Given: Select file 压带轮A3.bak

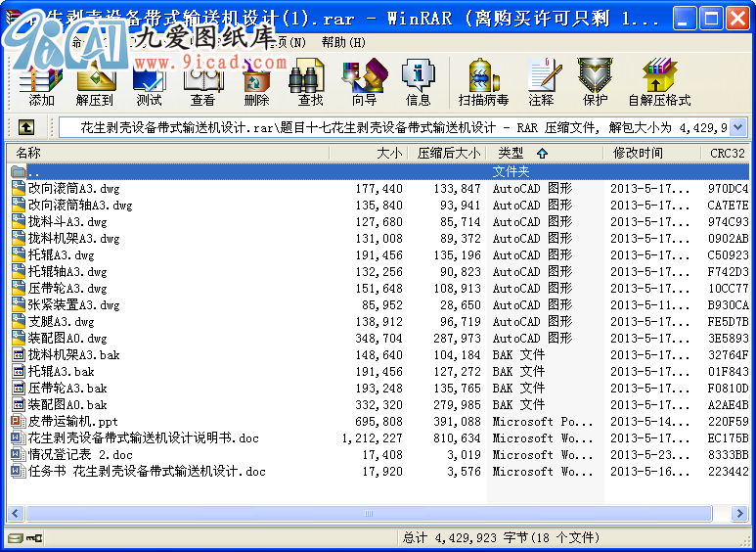Looking at the screenshot, I should 67,388.
